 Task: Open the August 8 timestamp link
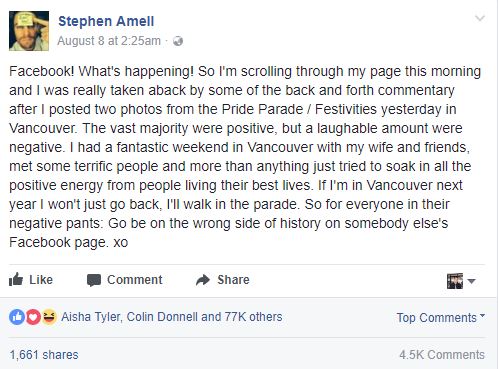point(109,41)
